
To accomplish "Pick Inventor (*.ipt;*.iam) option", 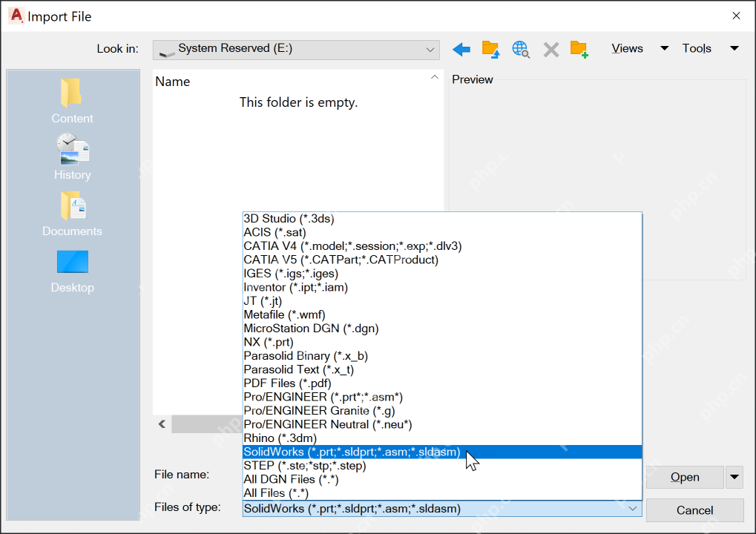I will point(442,287).
